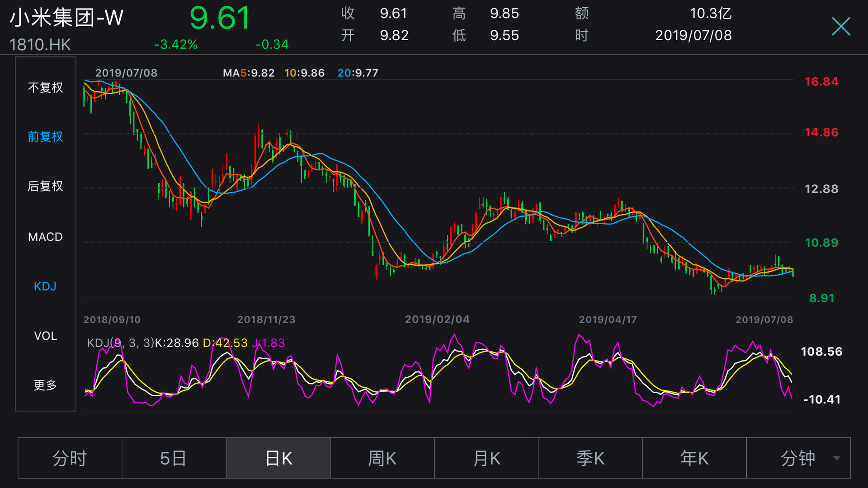Select 前复权 forward-adjusted option
The image size is (868, 488).
pos(45,136)
